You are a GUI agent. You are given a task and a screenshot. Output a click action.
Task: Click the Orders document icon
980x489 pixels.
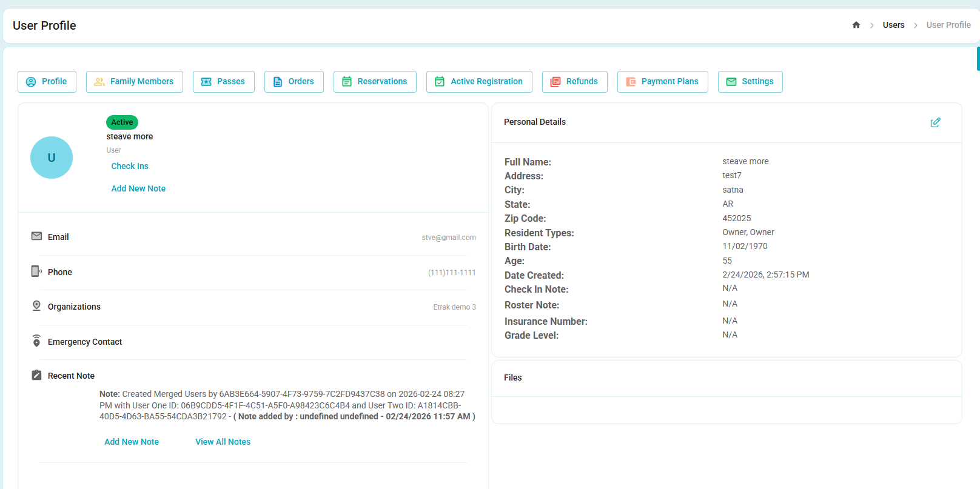click(x=278, y=82)
